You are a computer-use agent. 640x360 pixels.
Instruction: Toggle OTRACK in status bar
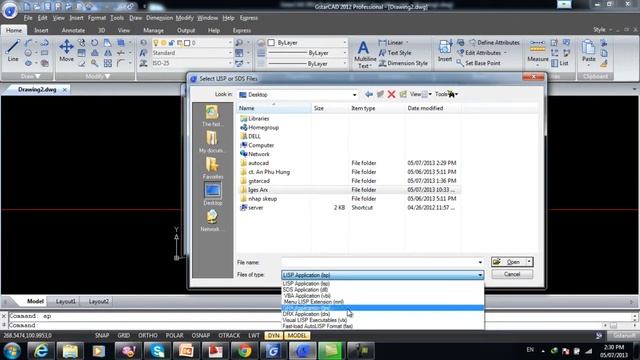pyautogui.click(x=229, y=336)
